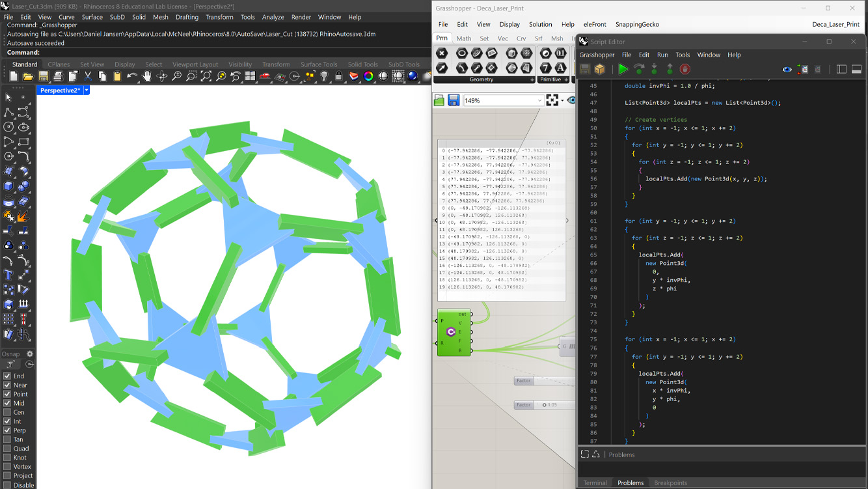Toggle the bottom panel layout icon in Script Editor
The image size is (868, 489).
click(856, 69)
